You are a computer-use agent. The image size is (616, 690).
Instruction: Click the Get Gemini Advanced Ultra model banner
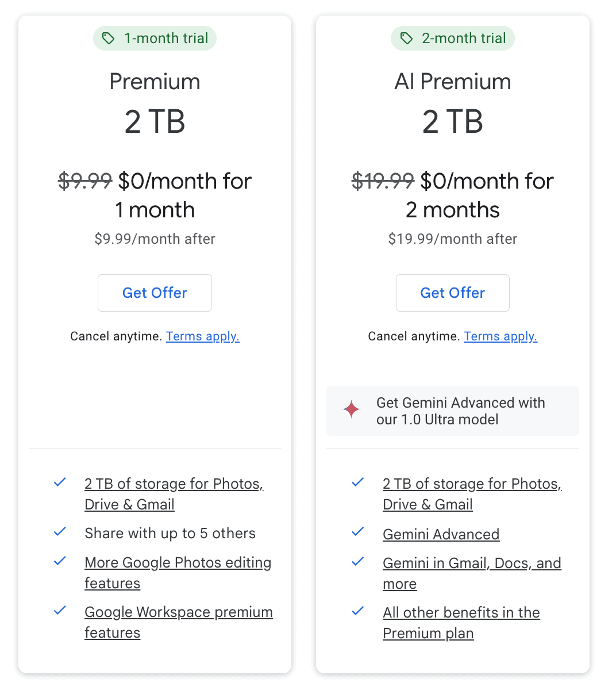click(452, 411)
